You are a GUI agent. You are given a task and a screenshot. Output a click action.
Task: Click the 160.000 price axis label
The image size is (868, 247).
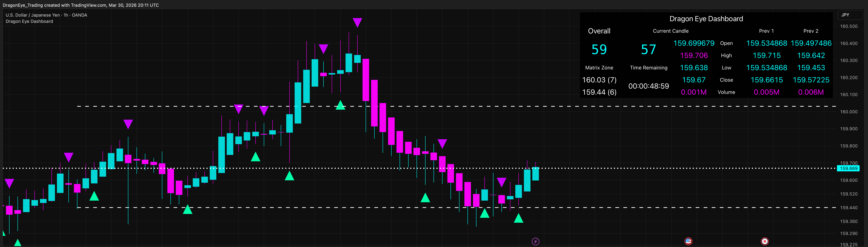(849, 112)
